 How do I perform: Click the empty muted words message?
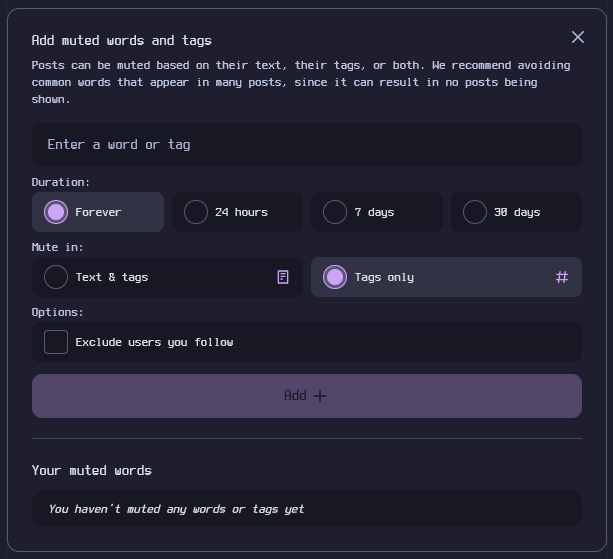coord(176,509)
